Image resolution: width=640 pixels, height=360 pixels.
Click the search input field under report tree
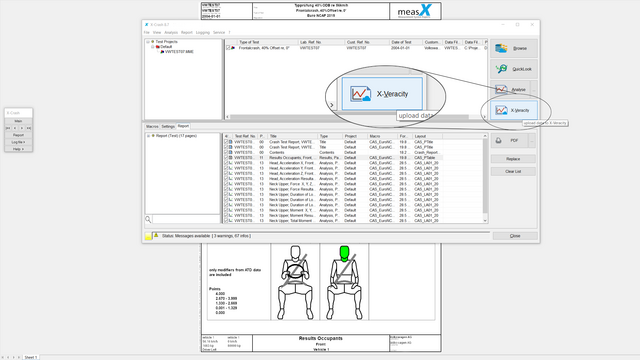coord(187,220)
